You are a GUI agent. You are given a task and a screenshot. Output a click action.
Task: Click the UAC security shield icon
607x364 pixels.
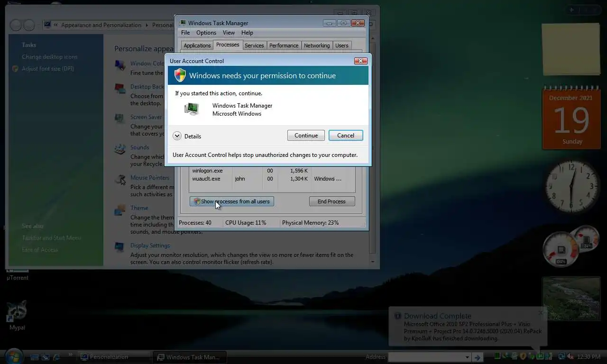180,75
